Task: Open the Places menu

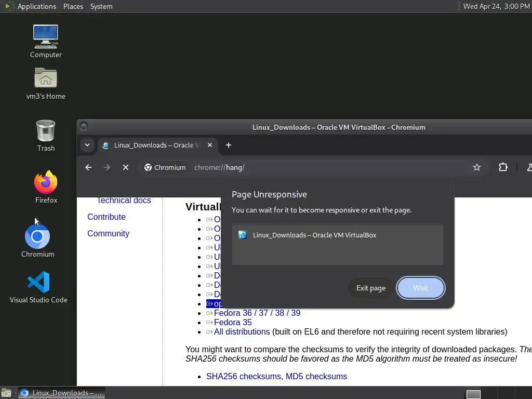Action: click(x=73, y=6)
